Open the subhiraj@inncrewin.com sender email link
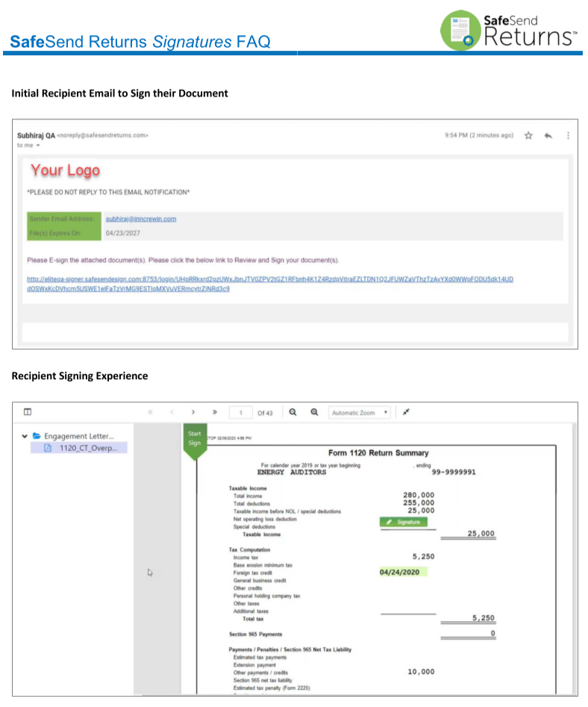Screen dimensions: 588x707 click(140, 219)
